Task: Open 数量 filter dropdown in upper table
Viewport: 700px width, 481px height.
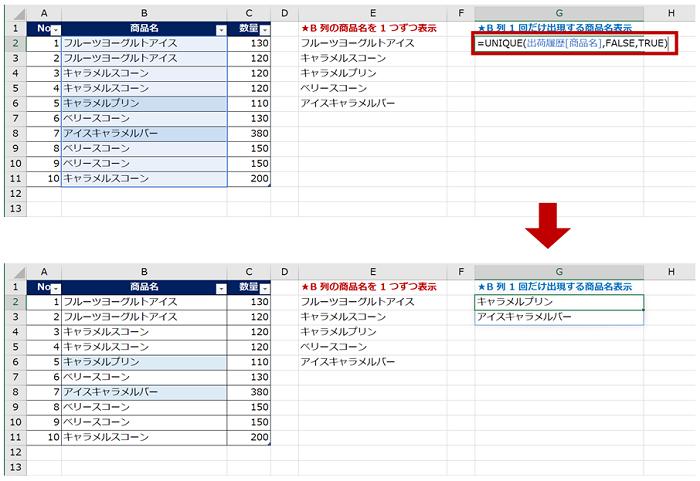Action: point(264,30)
